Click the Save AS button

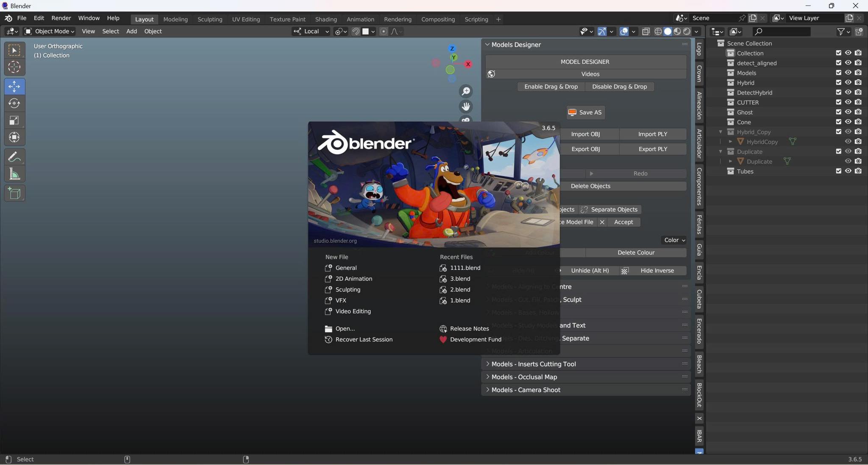585,112
